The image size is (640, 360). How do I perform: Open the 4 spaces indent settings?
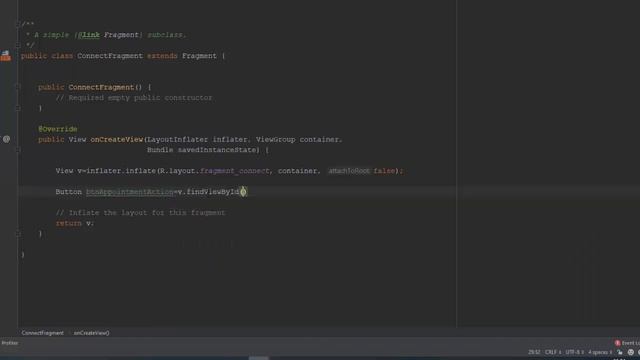600,352
